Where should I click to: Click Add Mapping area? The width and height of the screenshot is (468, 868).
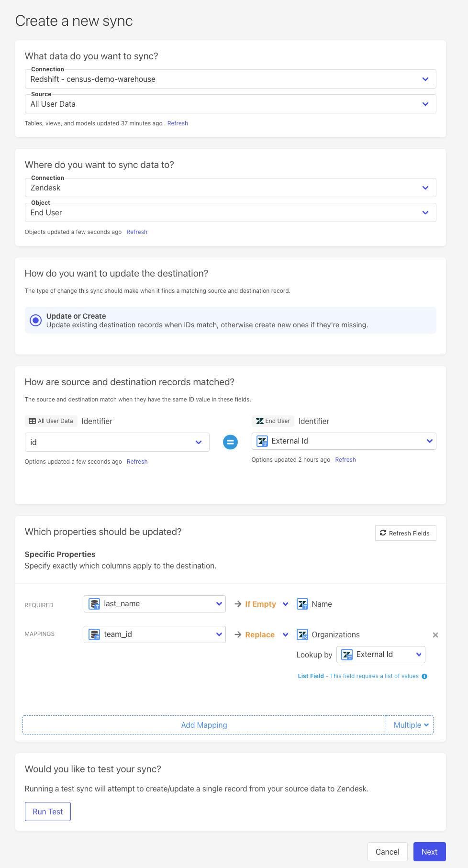204,725
